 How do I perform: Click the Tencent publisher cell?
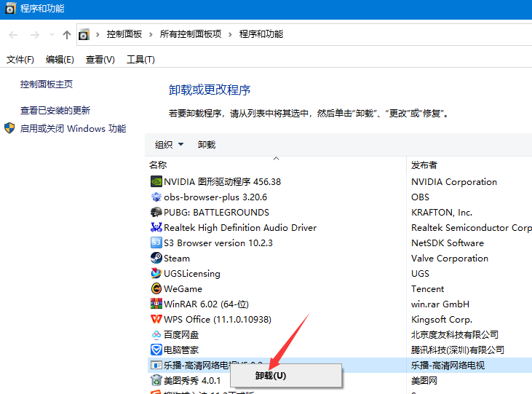coord(427,289)
